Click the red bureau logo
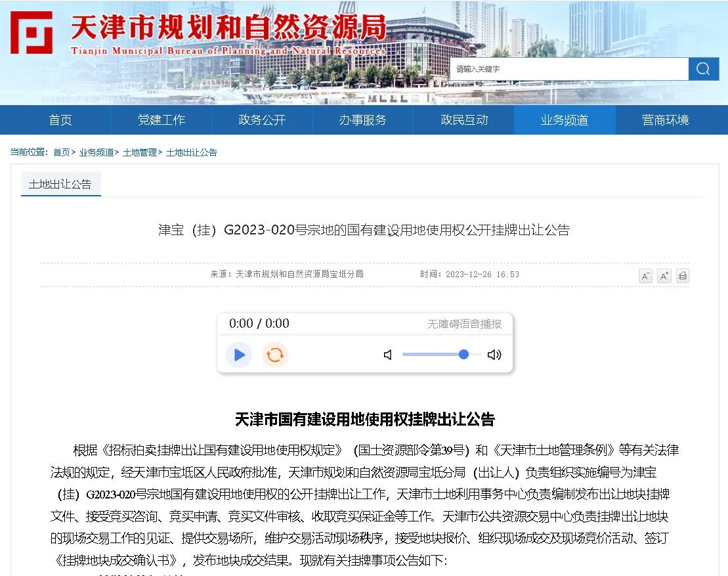 coord(32,32)
